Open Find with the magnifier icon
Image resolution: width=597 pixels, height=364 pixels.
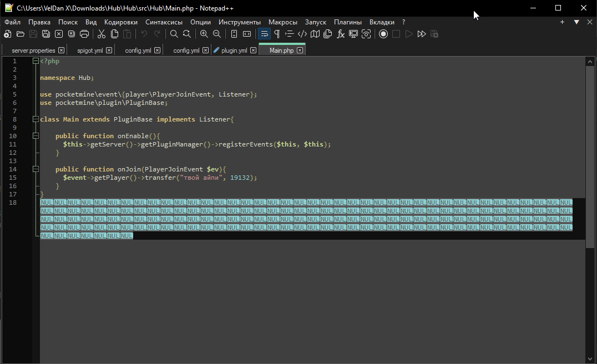tap(174, 34)
